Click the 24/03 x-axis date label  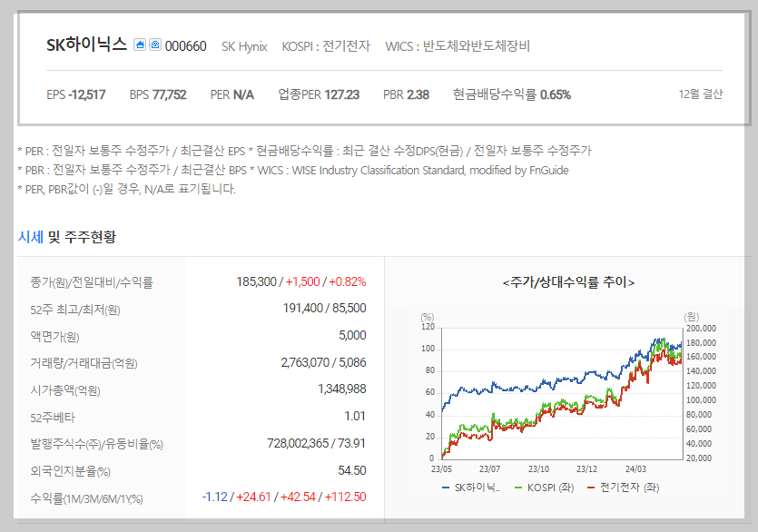pyautogui.click(x=635, y=469)
